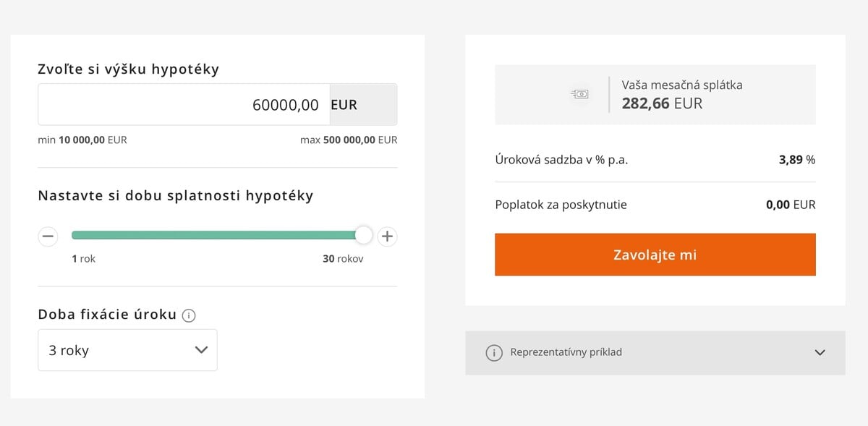Open the info tooltip beside Doba fixácie úroku
This screenshot has height=426, width=868.
coord(190,314)
